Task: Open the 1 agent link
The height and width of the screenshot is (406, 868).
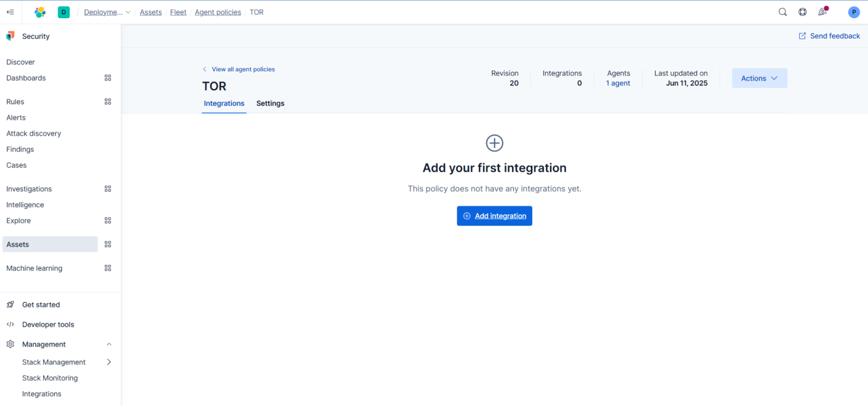Action: click(x=618, y=83)
